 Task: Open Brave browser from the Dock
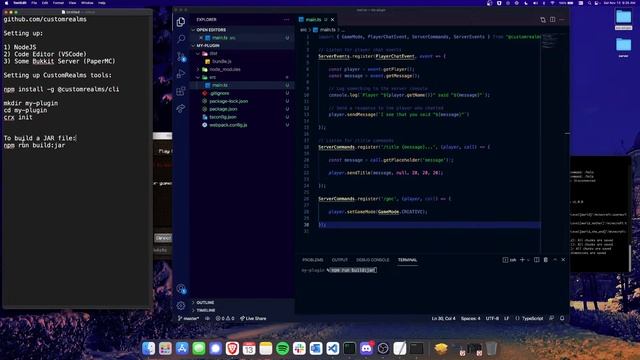coord(232,349)
